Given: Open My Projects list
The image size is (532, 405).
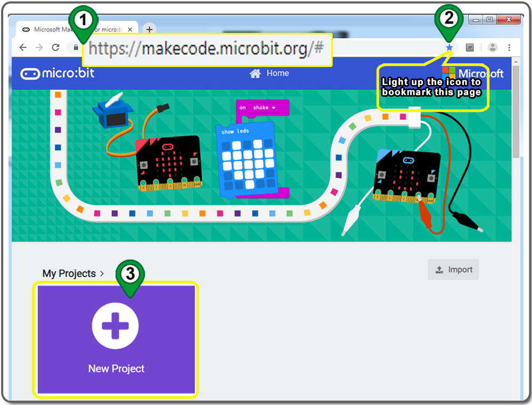Looking at the screenshot, I should [69, 273].
